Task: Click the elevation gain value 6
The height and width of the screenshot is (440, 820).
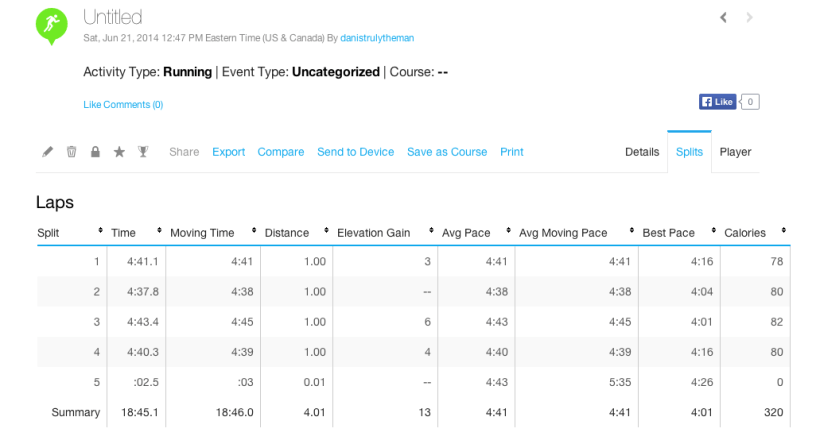Action: click(x=427, y=322)
